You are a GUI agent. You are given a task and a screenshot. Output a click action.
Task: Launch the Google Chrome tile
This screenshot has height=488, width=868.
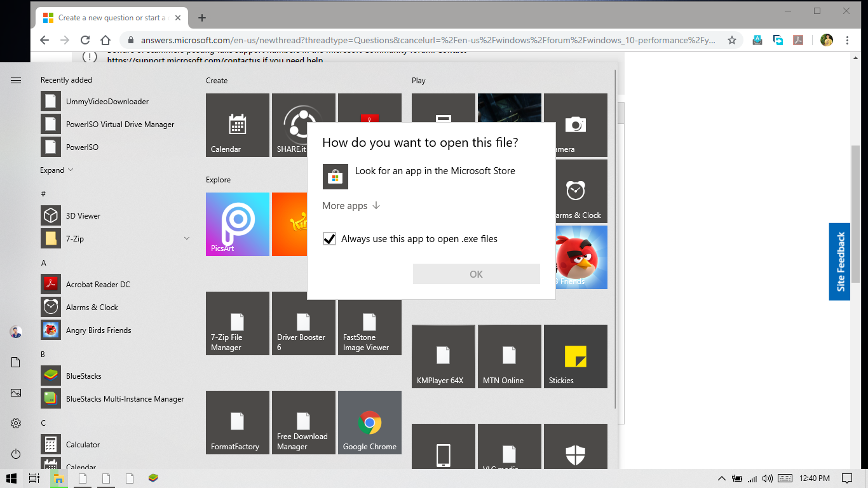click(x=370, y=423)
